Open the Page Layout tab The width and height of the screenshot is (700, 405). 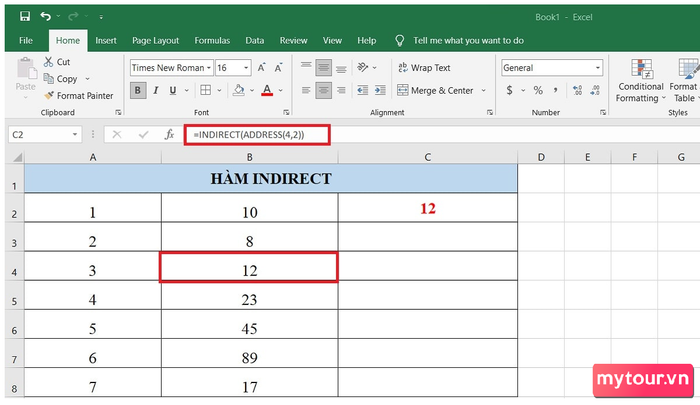[155, 41]
